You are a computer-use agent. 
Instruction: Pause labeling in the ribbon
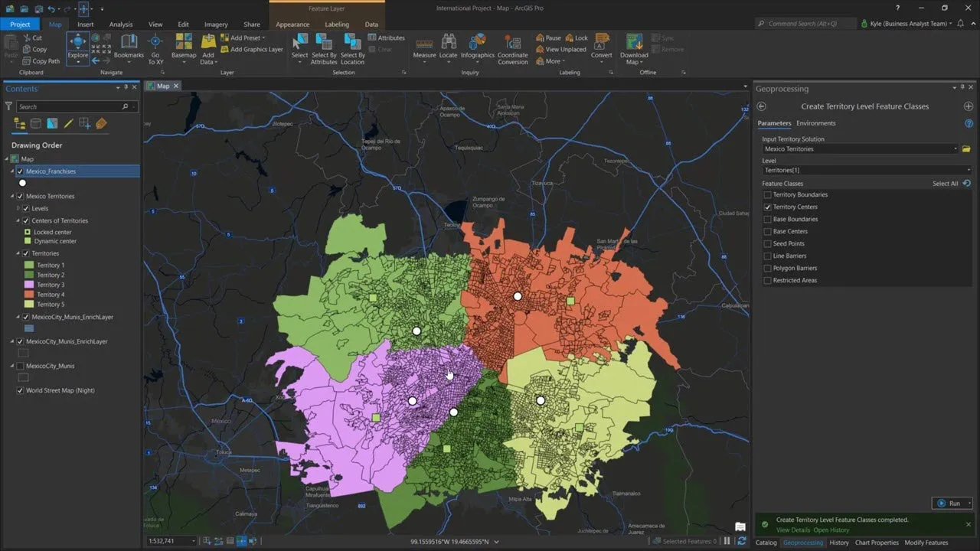pos(548,37)
